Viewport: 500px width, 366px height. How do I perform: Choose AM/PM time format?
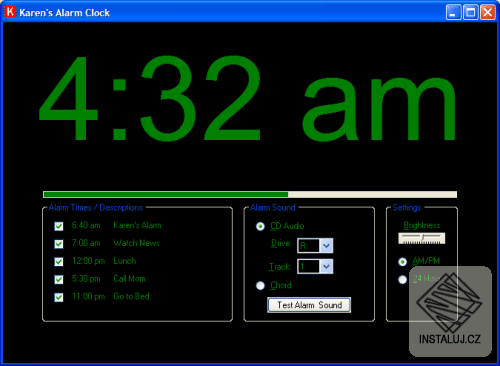click(x=403, y=262)
